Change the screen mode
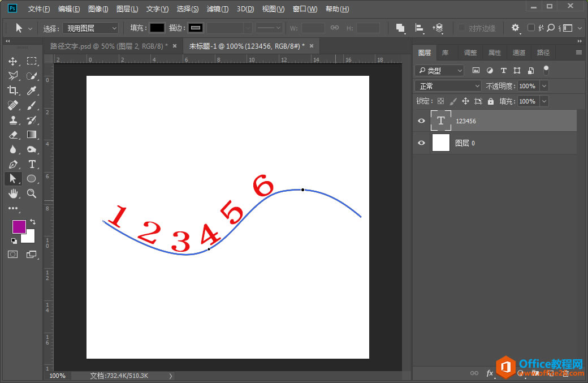The image size is (588, 383). [32, 255]
